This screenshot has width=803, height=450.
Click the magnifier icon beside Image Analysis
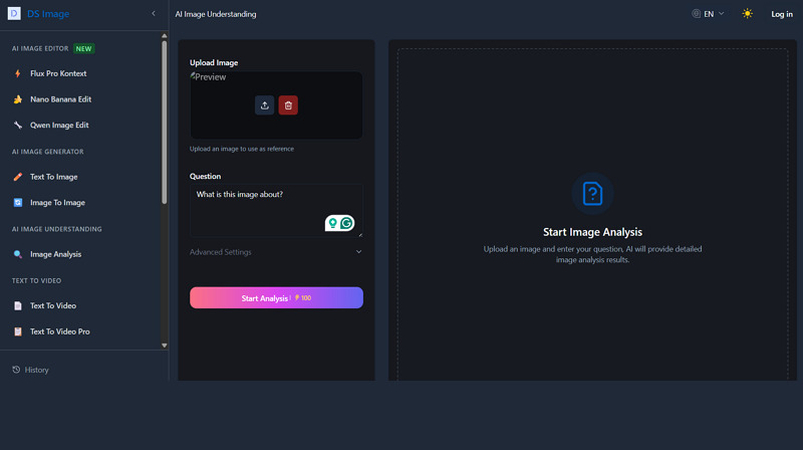[x=18, y=254]
